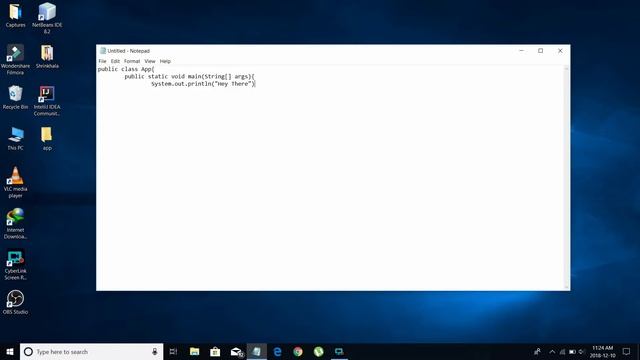Show hidden system tray icons
This screenshot has height=360, width=640.
(x=552, y=351)
